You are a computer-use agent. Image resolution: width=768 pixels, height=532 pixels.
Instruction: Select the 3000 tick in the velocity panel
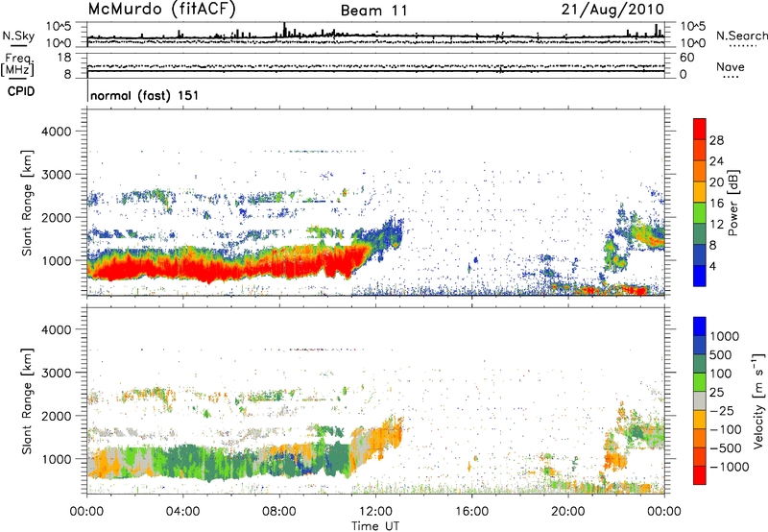pos(57,373)
